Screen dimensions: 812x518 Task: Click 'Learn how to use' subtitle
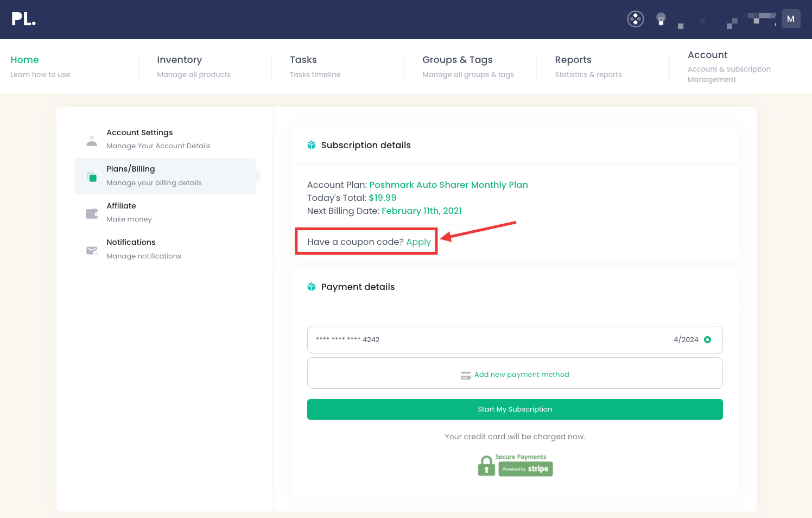click(x=40, y=74)
